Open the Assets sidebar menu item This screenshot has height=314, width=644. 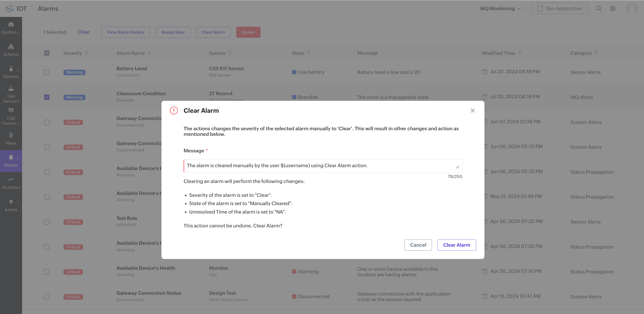(11, 205)
